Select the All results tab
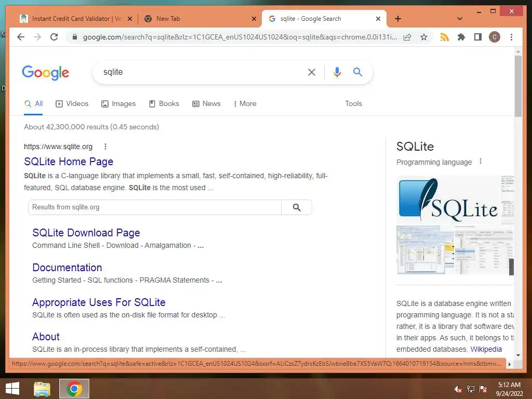 [33, 104]
